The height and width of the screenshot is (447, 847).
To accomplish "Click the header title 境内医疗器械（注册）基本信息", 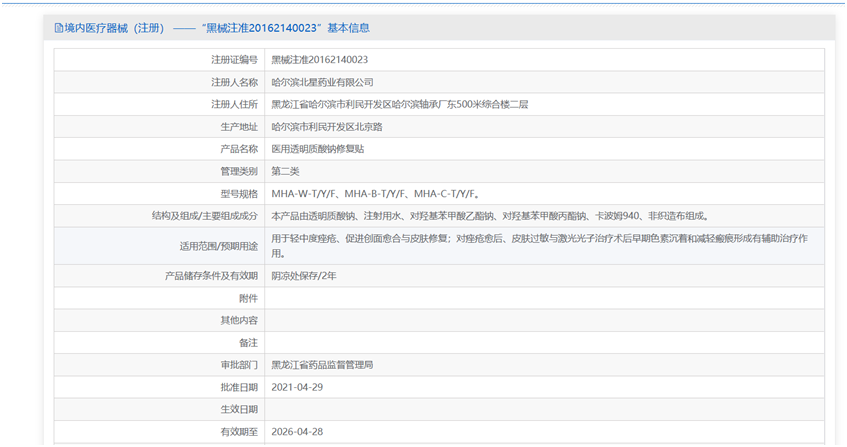I will tap(217, 28).
